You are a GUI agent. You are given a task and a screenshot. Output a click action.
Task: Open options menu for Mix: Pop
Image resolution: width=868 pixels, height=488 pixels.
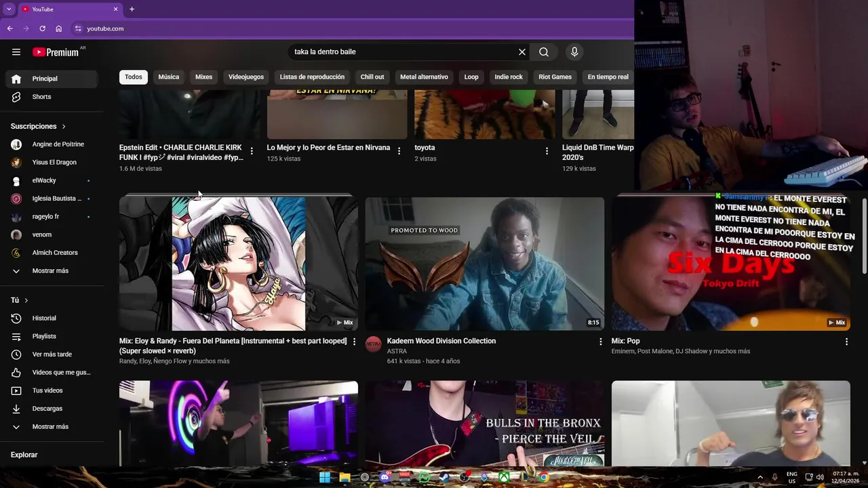(846, 342)
